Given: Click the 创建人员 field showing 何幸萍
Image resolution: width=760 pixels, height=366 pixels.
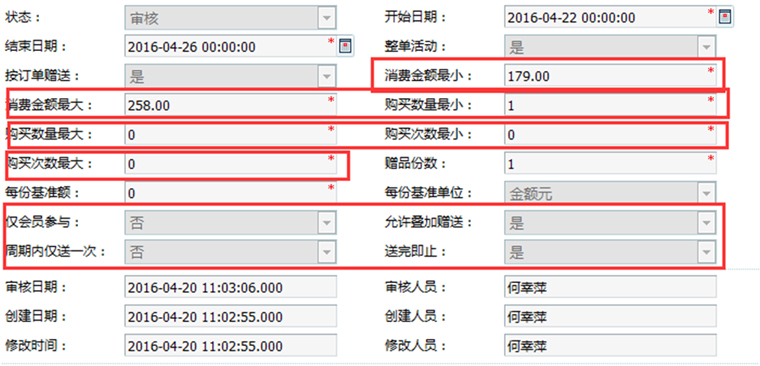Looking at the screenshot, I should point(610,317).
